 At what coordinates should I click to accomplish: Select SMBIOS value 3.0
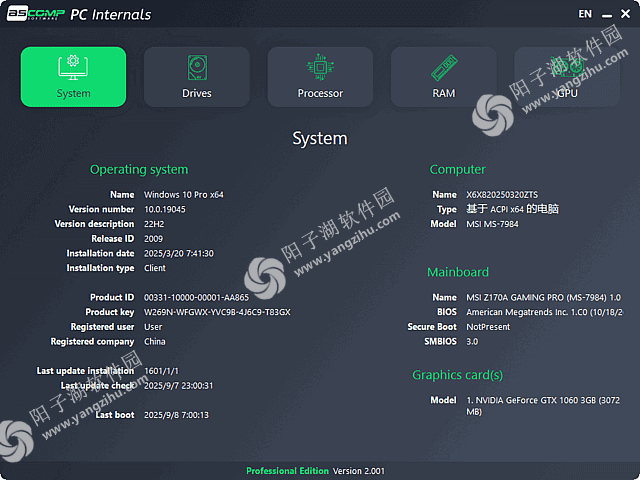[x=472, y=342]
